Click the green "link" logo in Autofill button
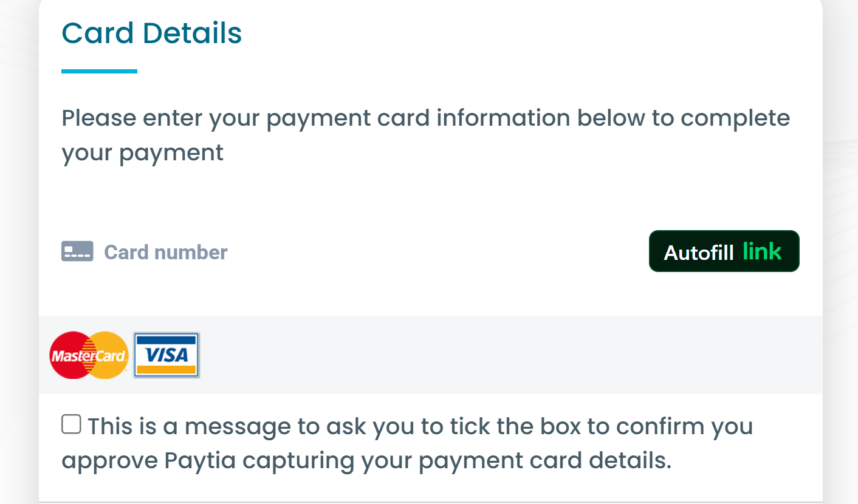The width and height of the screenshot is (858, 504). (762, 251)
